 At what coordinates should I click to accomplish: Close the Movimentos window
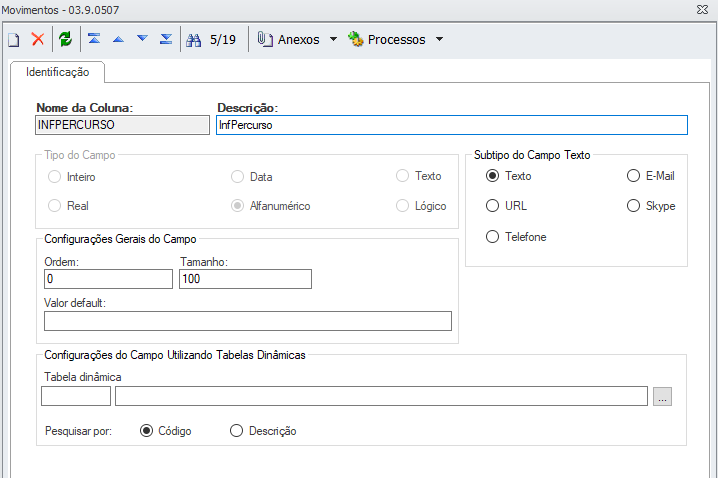click(x=702, y=10)
